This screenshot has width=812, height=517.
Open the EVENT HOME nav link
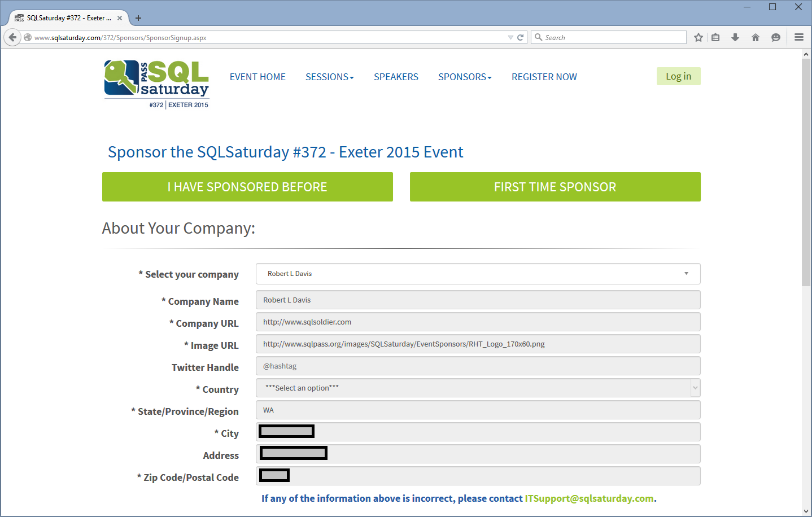[257, 77]
